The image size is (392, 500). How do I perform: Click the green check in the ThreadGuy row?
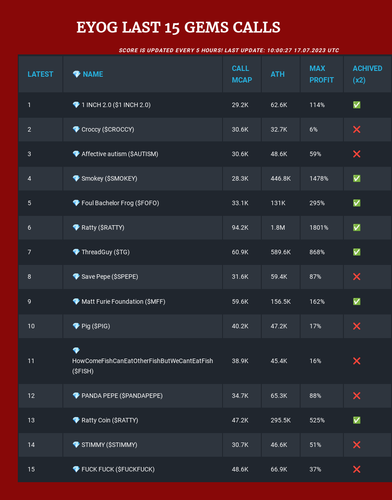(x=357, y=252)
